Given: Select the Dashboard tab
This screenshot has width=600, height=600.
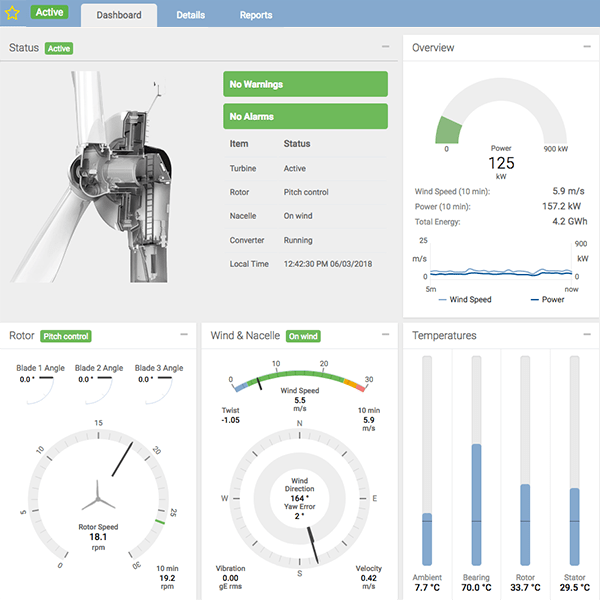Looking at the screenshot, I should click(x=119, y=16).
